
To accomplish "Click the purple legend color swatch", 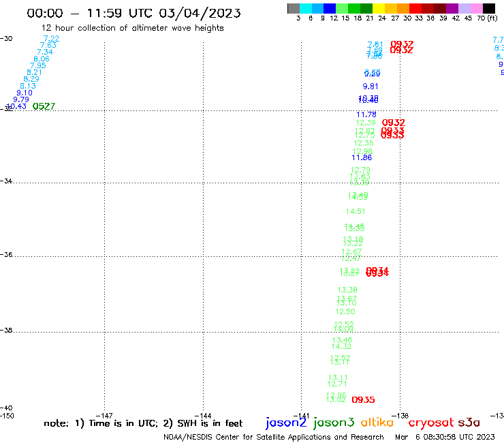I will [452, 8].
